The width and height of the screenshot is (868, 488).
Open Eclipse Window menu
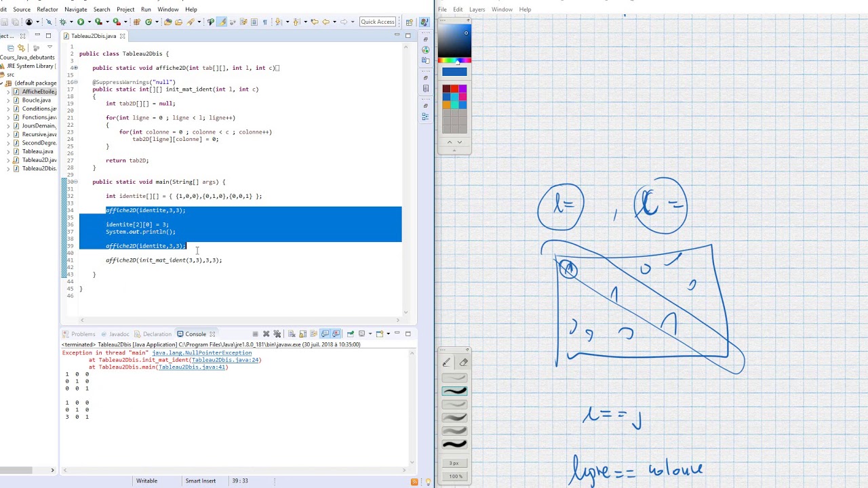click(x=167, y=9)
